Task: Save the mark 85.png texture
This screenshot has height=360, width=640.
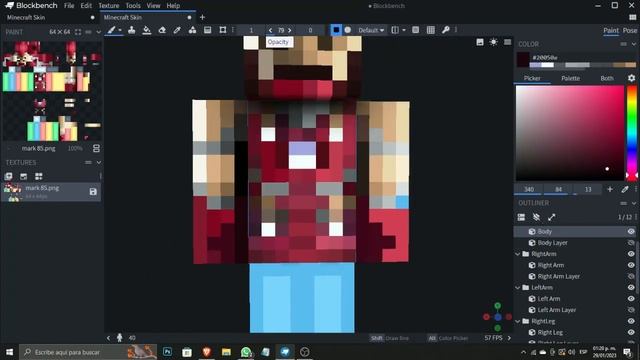Action: pos(93,192)
